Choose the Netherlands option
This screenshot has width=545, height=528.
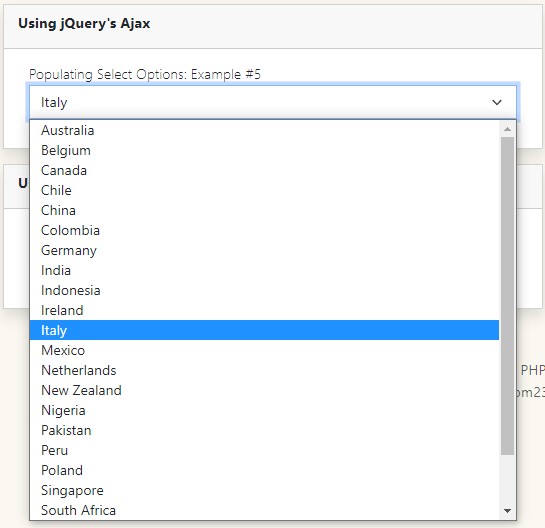(x=265, y=371)
